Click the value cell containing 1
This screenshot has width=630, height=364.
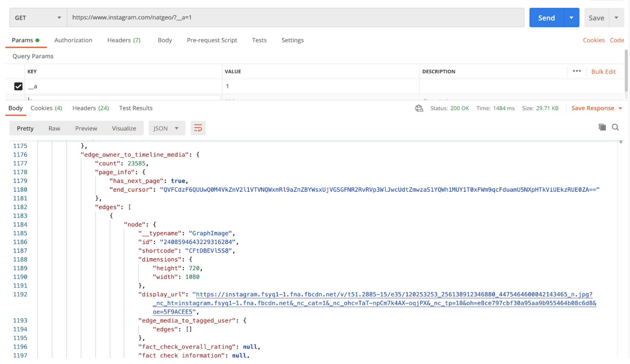point(321,86)
